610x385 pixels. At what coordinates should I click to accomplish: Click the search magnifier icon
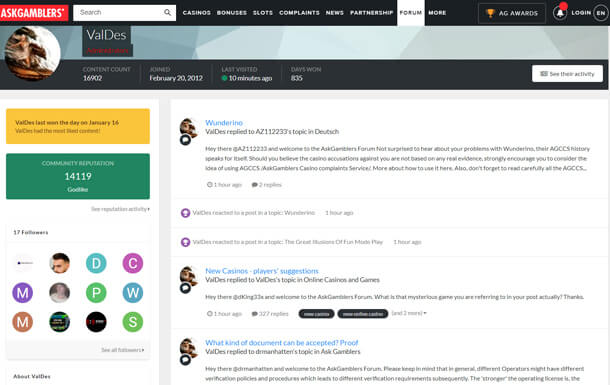pyautogui.click(x=167, y=12)
